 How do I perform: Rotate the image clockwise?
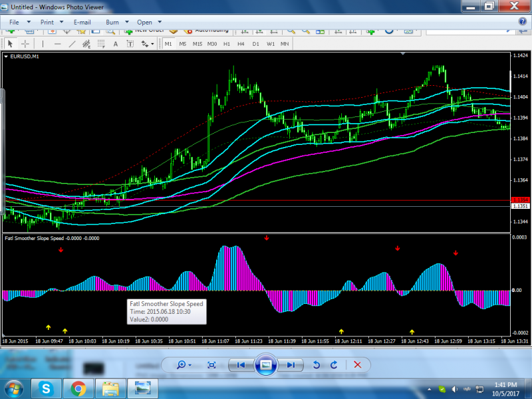point(334,364)
